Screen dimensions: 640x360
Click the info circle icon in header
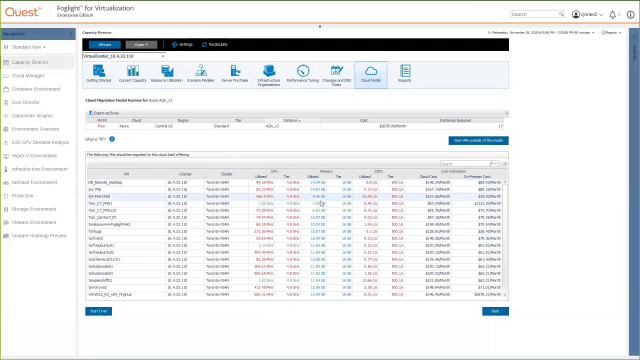pos(631,15)
